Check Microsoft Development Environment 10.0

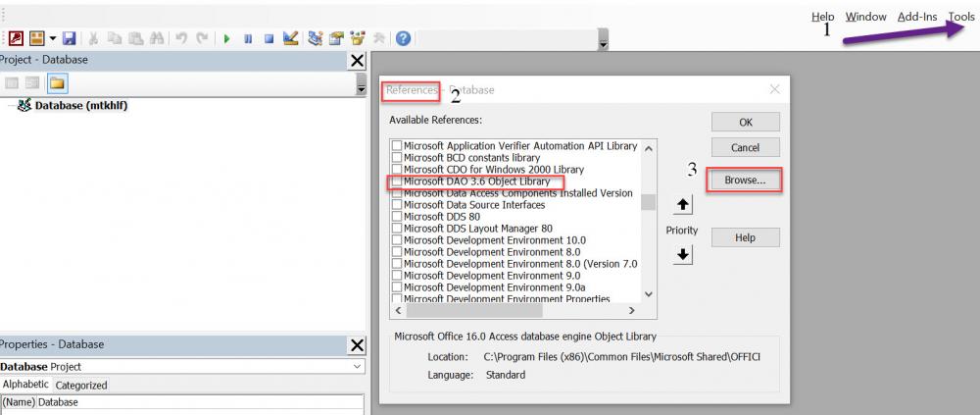(x=397, y=240)
